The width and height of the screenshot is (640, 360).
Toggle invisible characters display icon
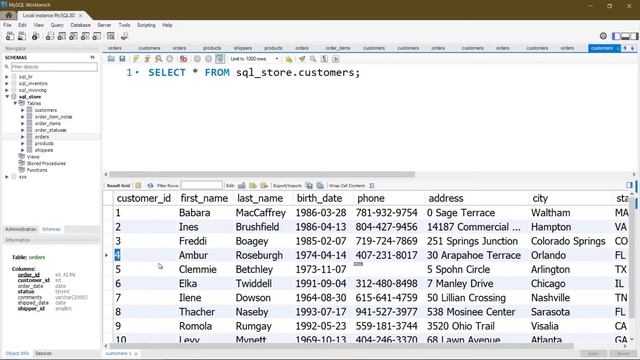click(x=324, y=59)
